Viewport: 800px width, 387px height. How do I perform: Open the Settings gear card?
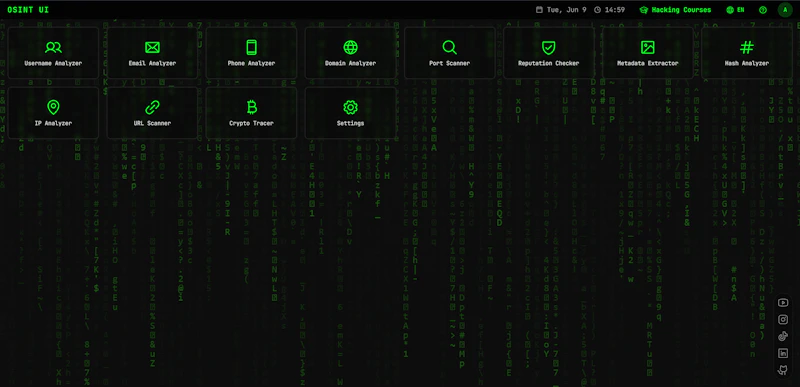pyautogui.click(x=351, y=113)
